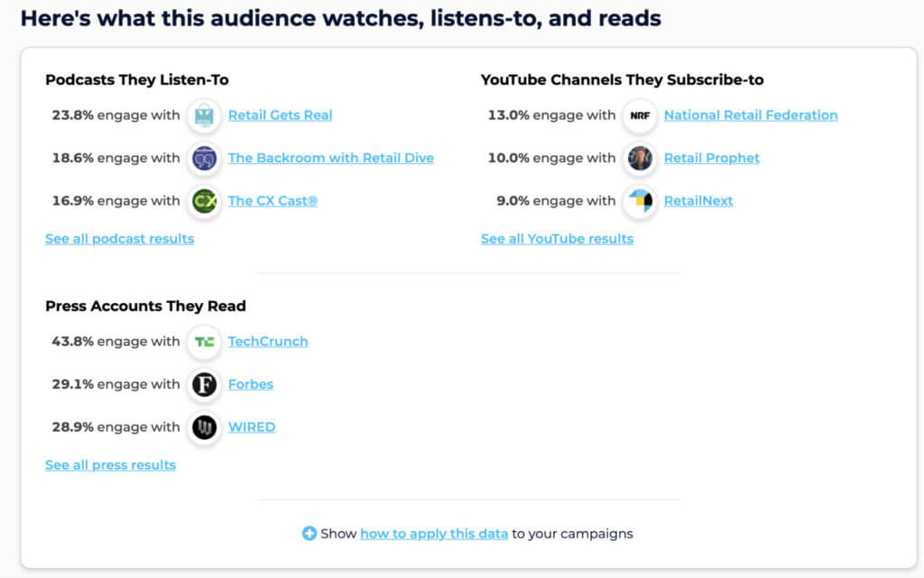Click The CX Cast green logo icon
The width and height of the screenshot is (924, 578).
(x=205, y=201)
